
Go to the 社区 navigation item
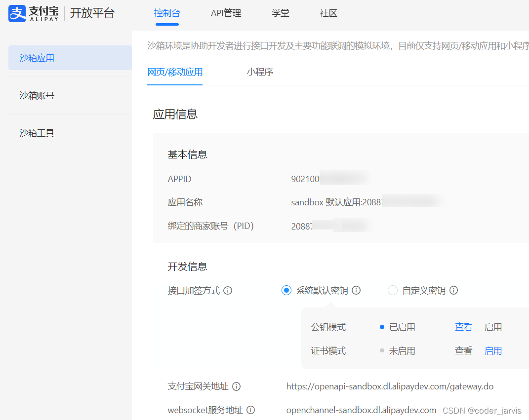[328, 13]
